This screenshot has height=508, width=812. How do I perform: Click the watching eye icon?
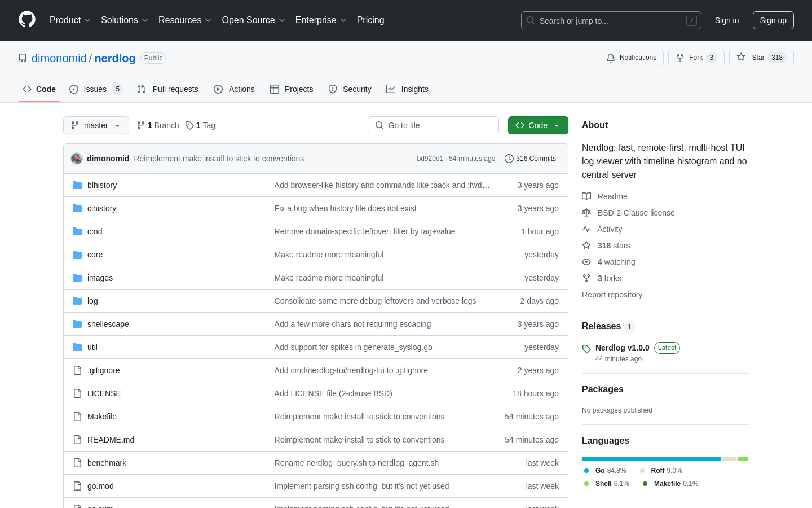coord(586,262)
